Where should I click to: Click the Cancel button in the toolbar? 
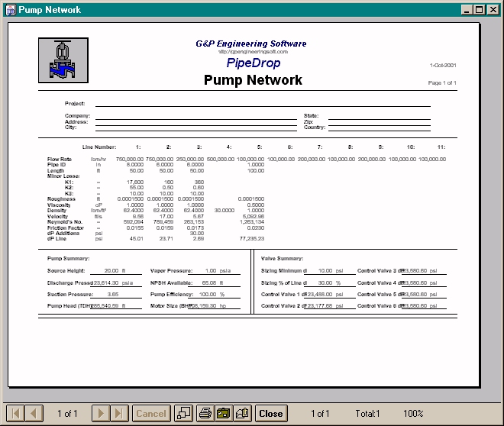click(x=151, y=413)
